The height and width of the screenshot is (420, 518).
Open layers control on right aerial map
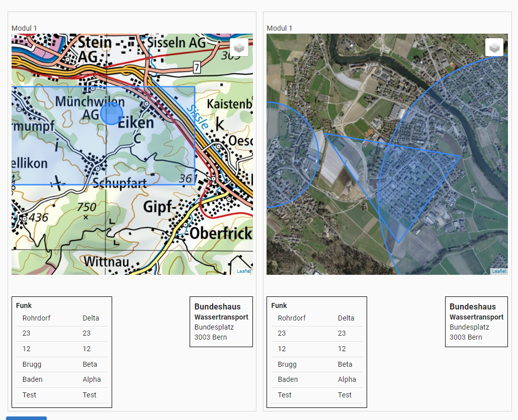pos(494,48)
